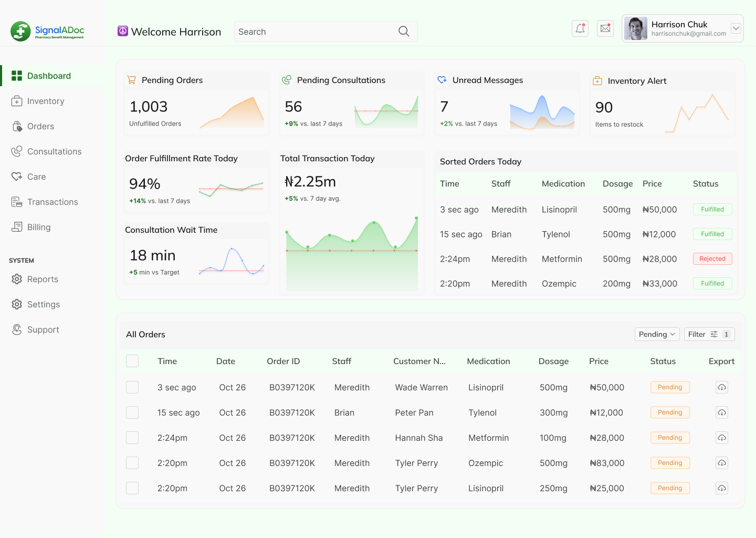The height and width of the screenshot is (538, 756).
Task: Go to Dashboard in the sidebar
Action: coord(52,76)
